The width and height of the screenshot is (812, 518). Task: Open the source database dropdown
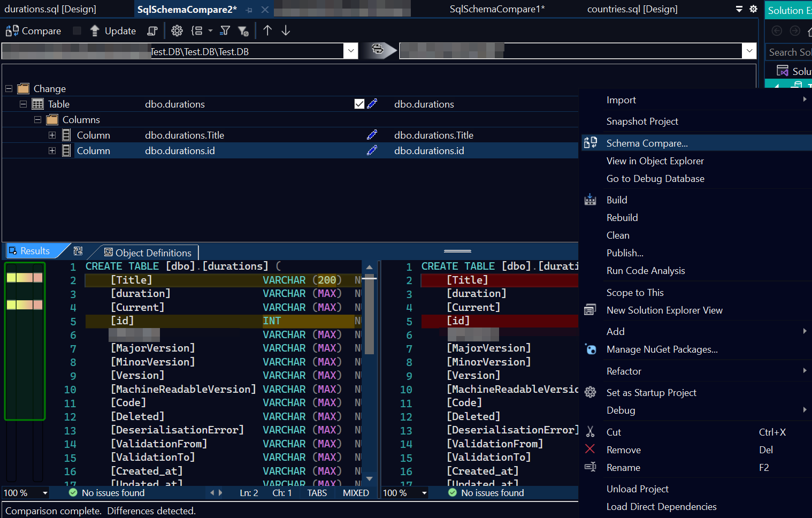[x=350, y=51]
